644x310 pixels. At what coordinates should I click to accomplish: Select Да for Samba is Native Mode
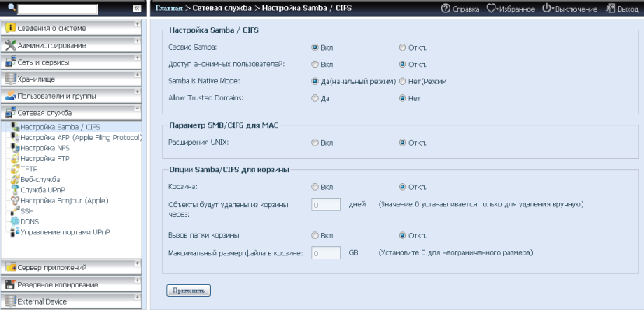tap(315, 82)
